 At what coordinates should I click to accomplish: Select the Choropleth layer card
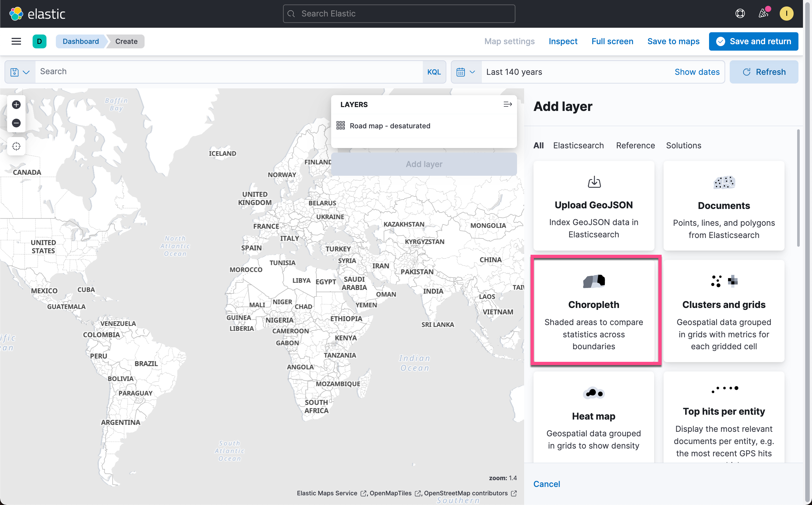click(594, 311)
